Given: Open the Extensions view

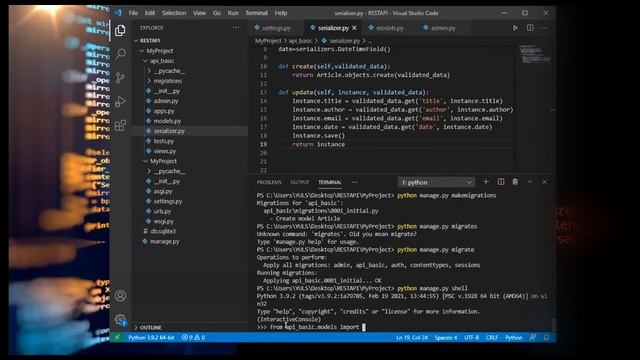Looking at the screenshot, I should pyautogui.click(x=120, y=125).
